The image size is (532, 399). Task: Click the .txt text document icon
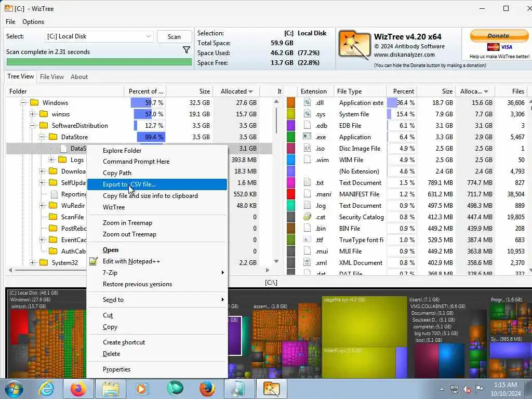[x=308, y=182]
